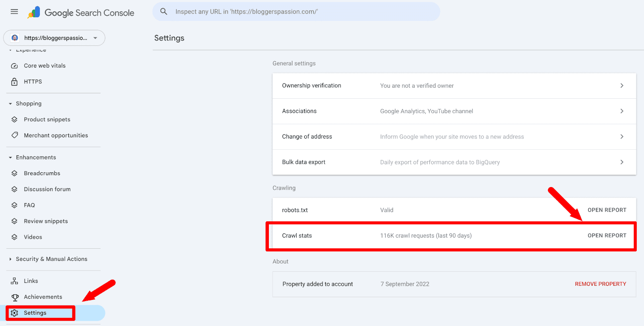This screenshot has height=326, width=644.
Task: Open the FAQ report
Action: click(29, 205)
